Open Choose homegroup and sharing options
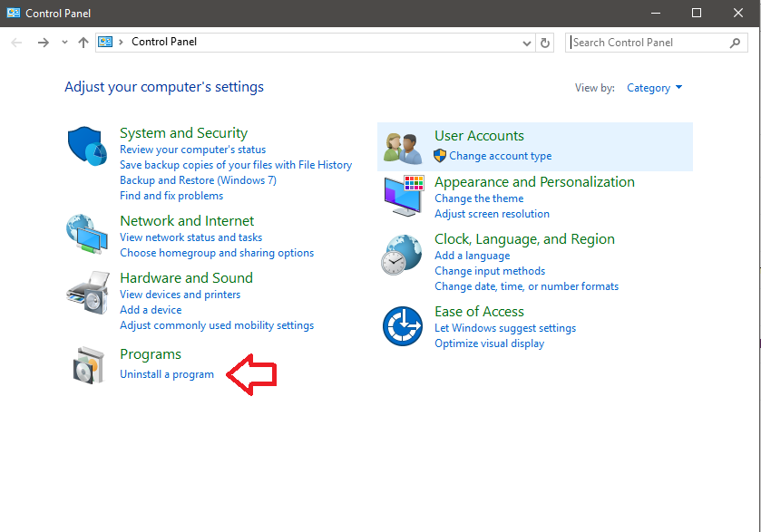 pyautogui.click(x=217, y=253)
